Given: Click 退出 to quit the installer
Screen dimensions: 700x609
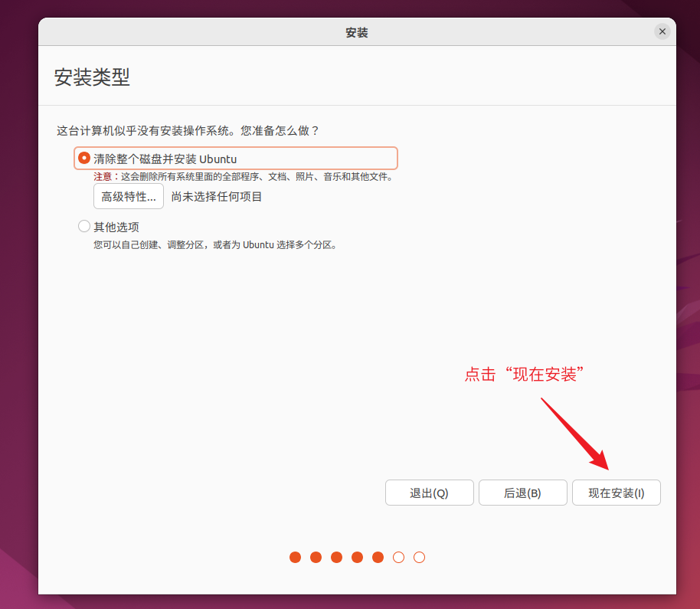Looking at the screenshot, I should click(x=429, y=493).
